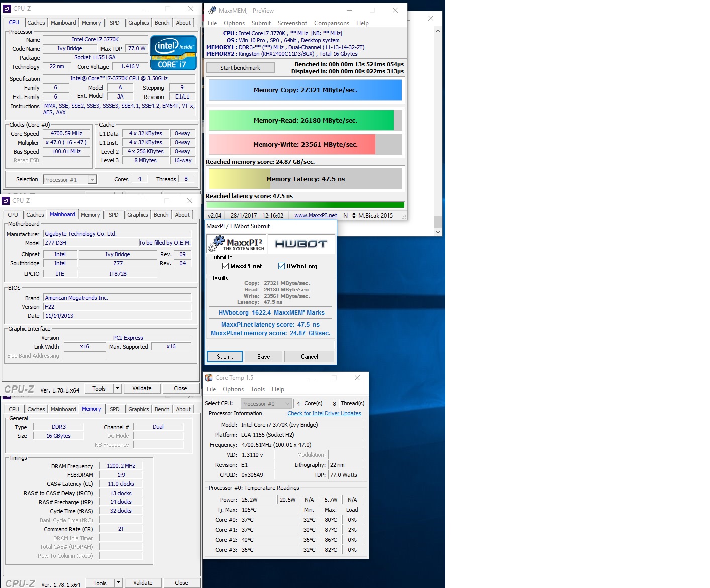Image resolution: width=710 pixels, height=588 pixels.
Task: Click the BIOS date 11/14/2013
Action: point(118,316)
